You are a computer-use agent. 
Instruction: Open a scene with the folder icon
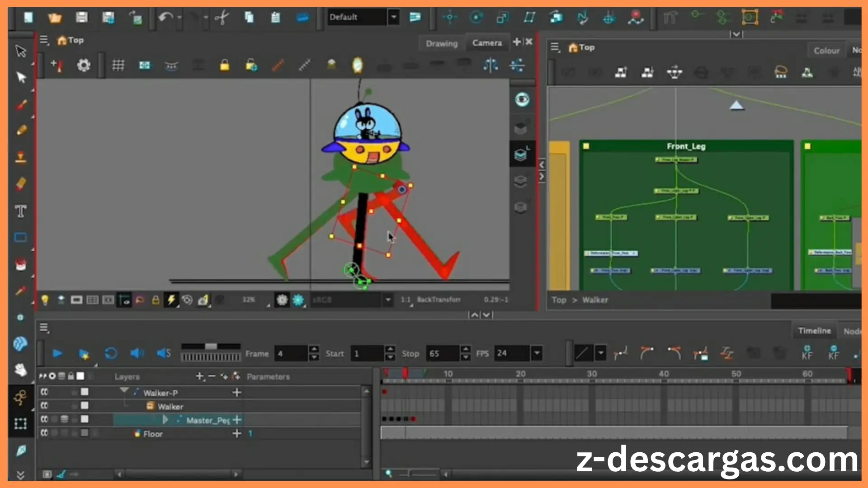(x=55, y=18)
